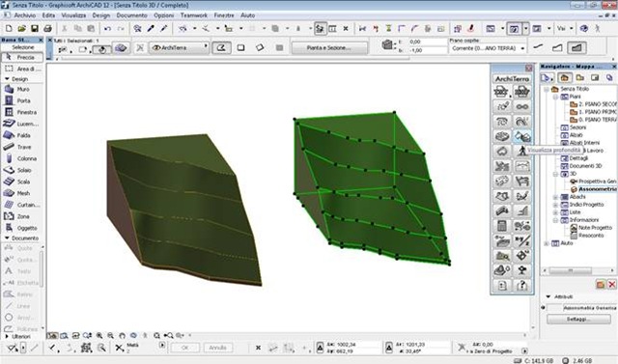Screen dimensions: 618x364
Task: Toggle rectangular geometry method in info box
Action: pyautogui.click(x=240, y=47)
